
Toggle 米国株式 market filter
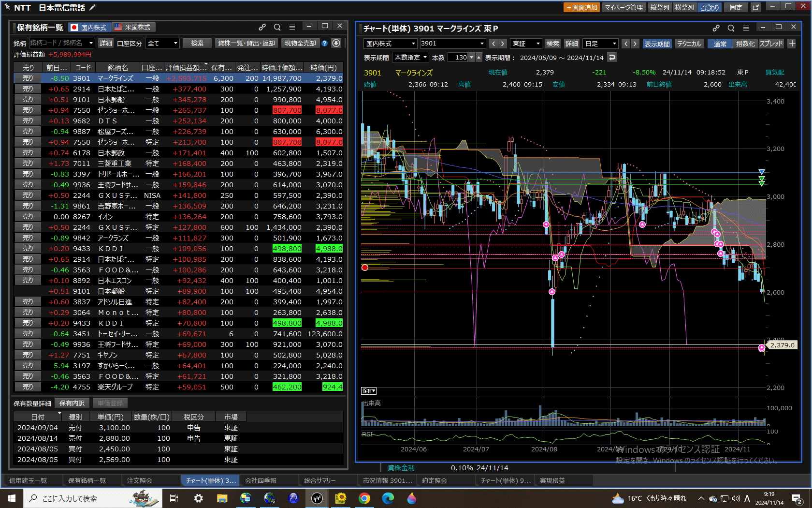(134, 28)
